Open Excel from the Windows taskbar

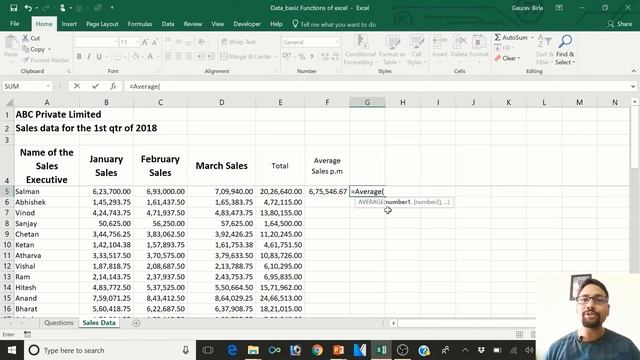coord(381,350)
